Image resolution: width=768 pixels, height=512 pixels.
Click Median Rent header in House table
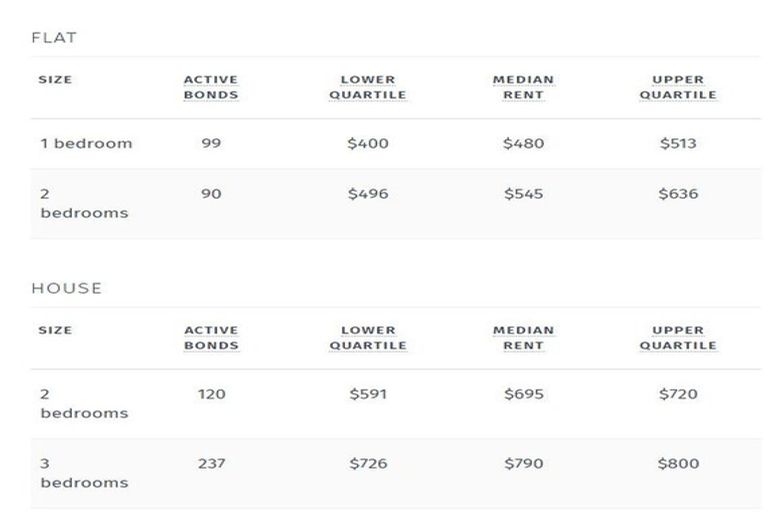tap(523, 338)
